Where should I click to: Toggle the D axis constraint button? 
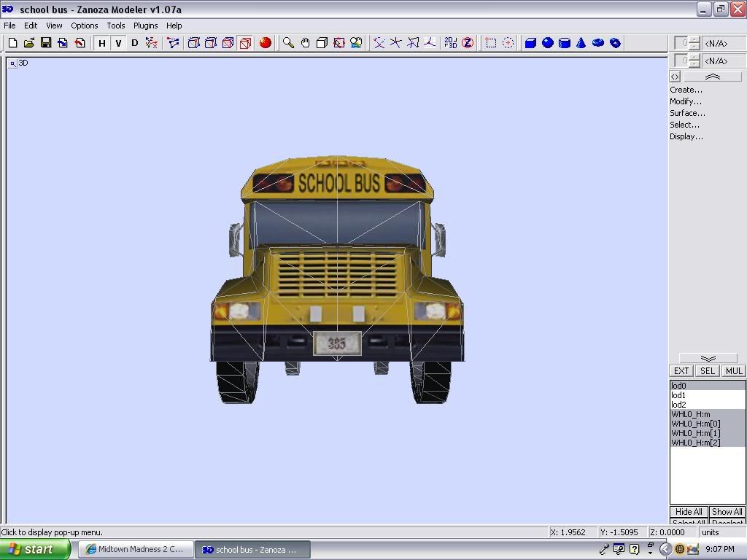coord(134,43)
